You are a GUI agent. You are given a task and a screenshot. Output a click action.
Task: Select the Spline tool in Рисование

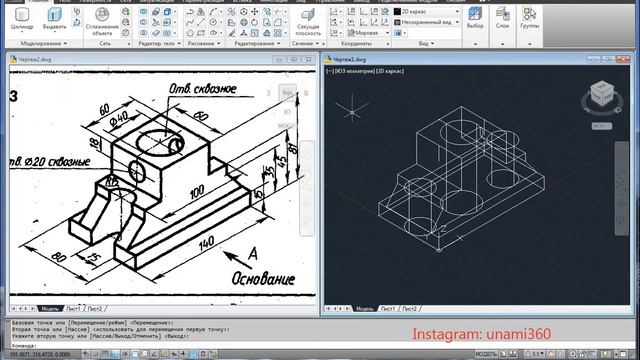190,22
